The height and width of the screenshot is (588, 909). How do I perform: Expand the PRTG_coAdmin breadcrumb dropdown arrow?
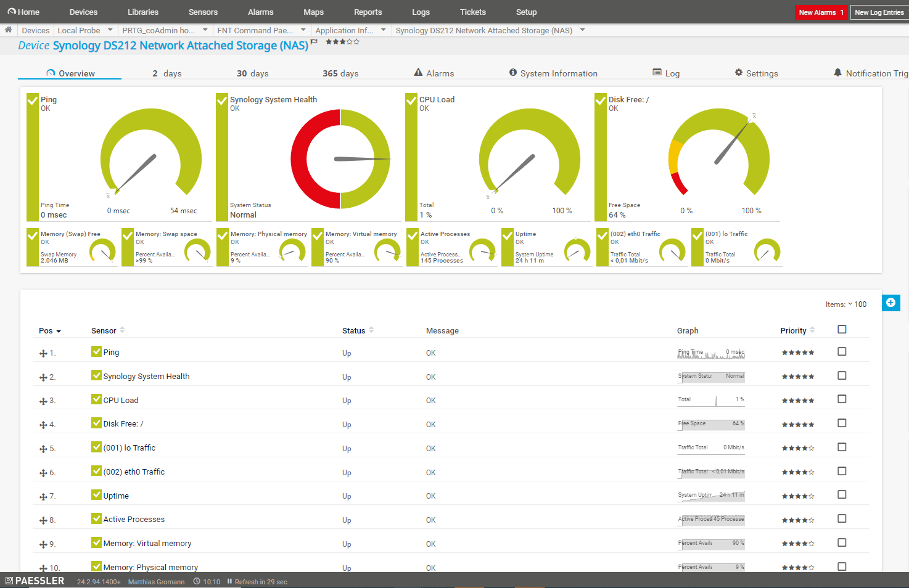(x=205, y=30)
